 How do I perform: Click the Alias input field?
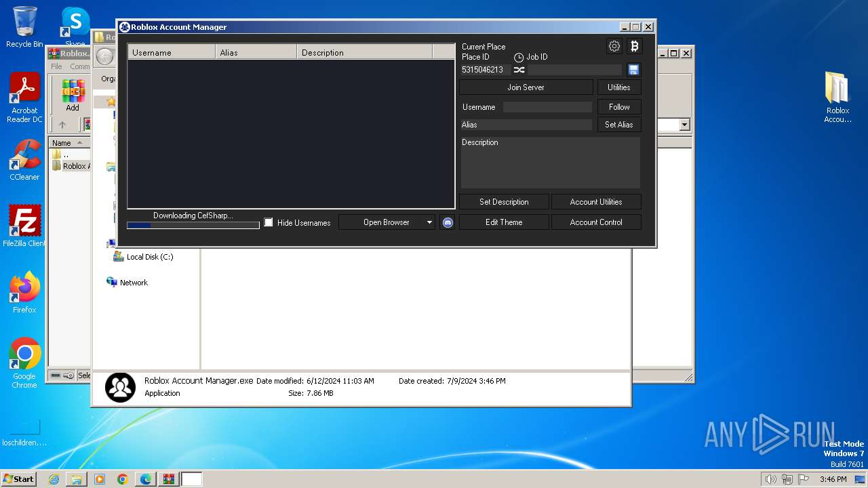(526, 125)
